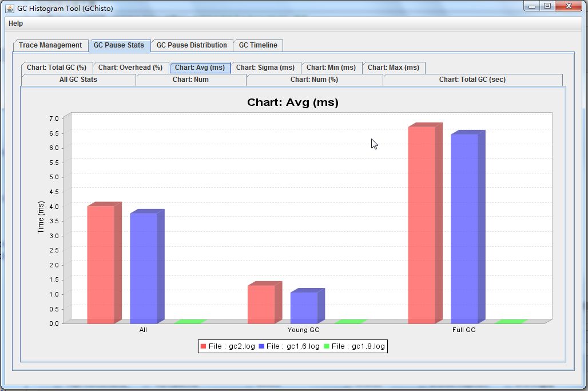Click the 'Time (ms)' axis label

point(41,218)
